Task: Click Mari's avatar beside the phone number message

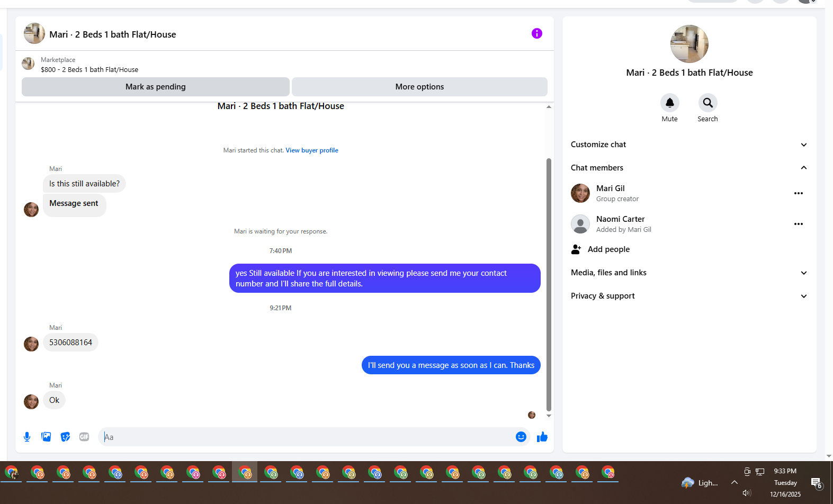Action: pos(31,344)
